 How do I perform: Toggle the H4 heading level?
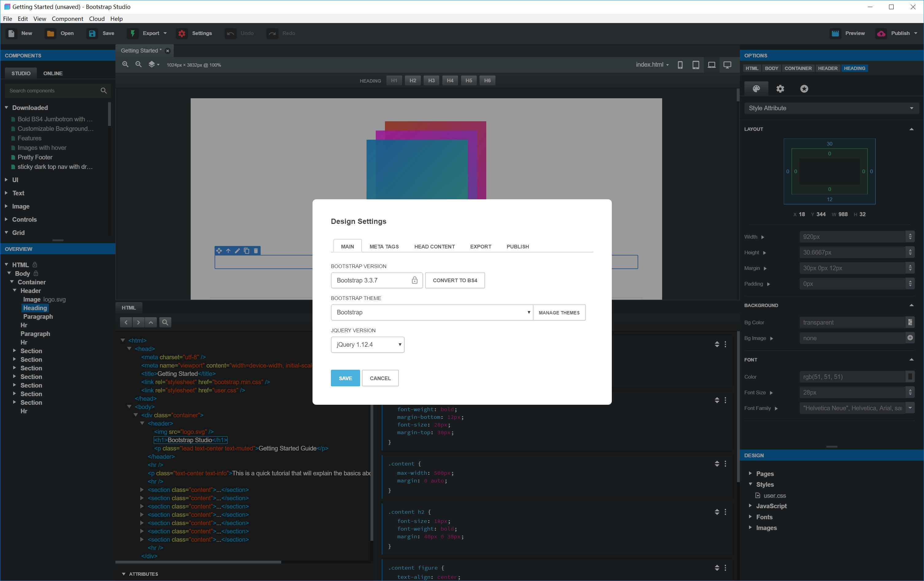pyautogui.click(x=450, y=80)
